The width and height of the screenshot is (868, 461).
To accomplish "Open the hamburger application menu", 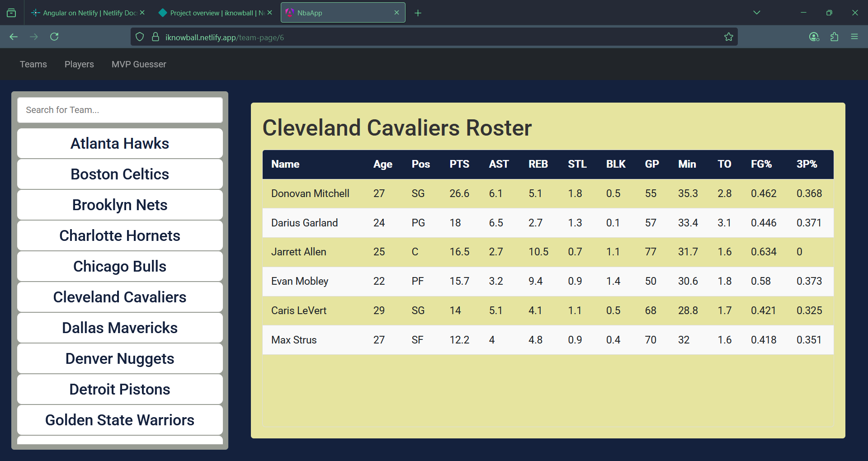I will click(x=855, y=37).
